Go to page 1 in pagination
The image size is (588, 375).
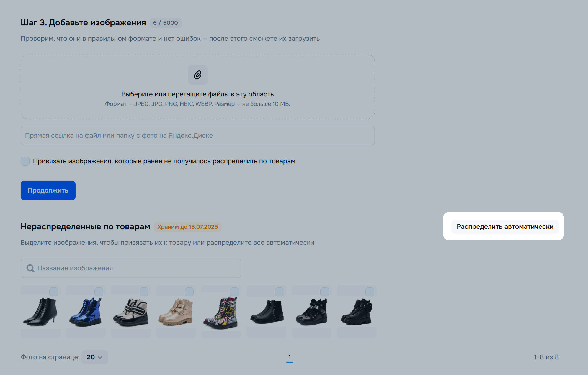[x=290, y=357]
